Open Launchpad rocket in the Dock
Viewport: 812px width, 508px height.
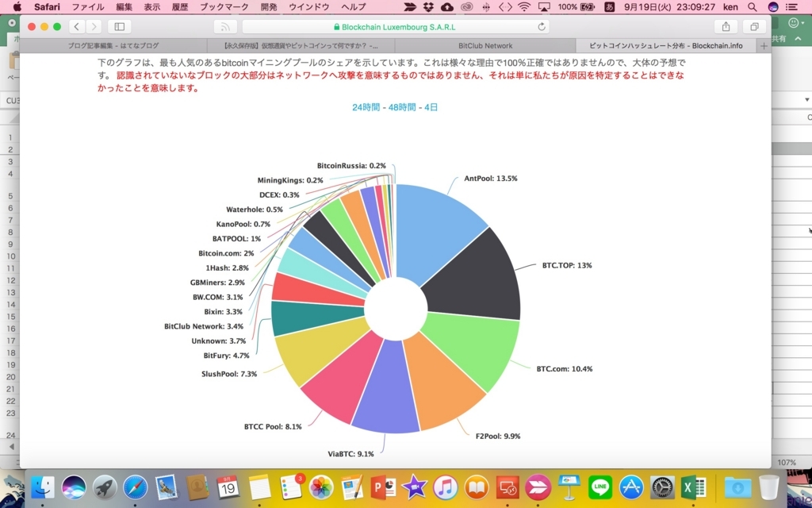(x=105, y=487)
